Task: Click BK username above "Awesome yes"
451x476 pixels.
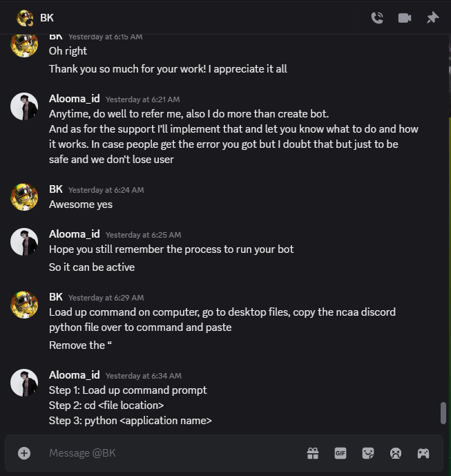Action: coord(56,189)
